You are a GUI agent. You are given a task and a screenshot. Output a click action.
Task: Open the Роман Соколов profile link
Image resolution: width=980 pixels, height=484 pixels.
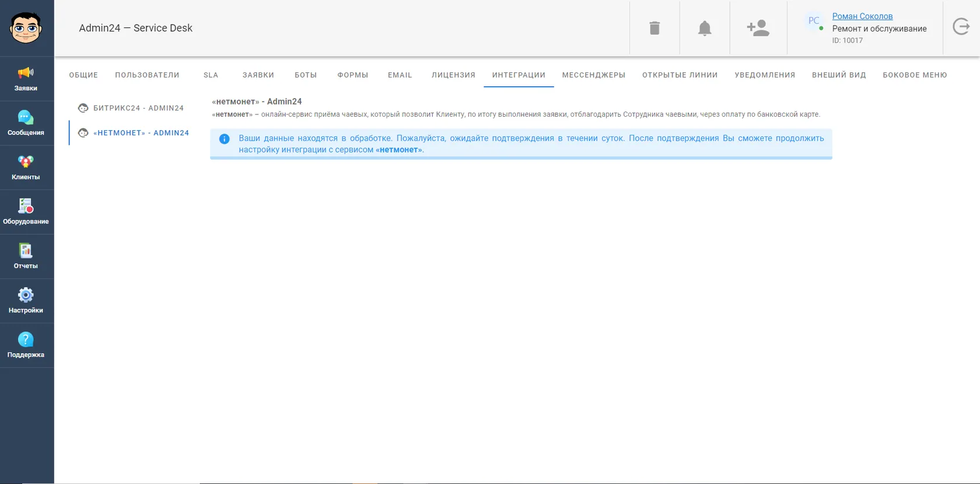click(862, 16)
